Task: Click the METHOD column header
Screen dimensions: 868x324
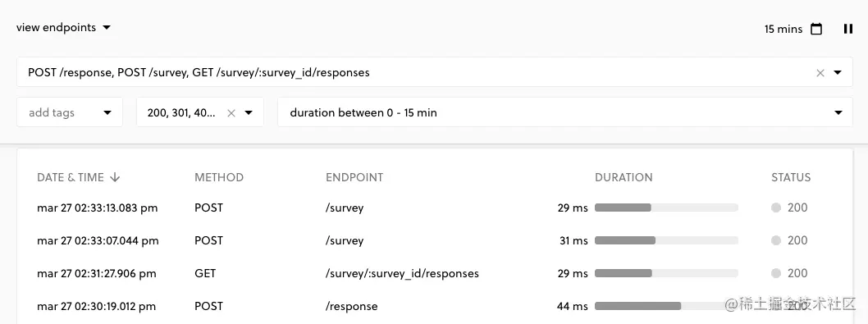Action: pos(219,177)
